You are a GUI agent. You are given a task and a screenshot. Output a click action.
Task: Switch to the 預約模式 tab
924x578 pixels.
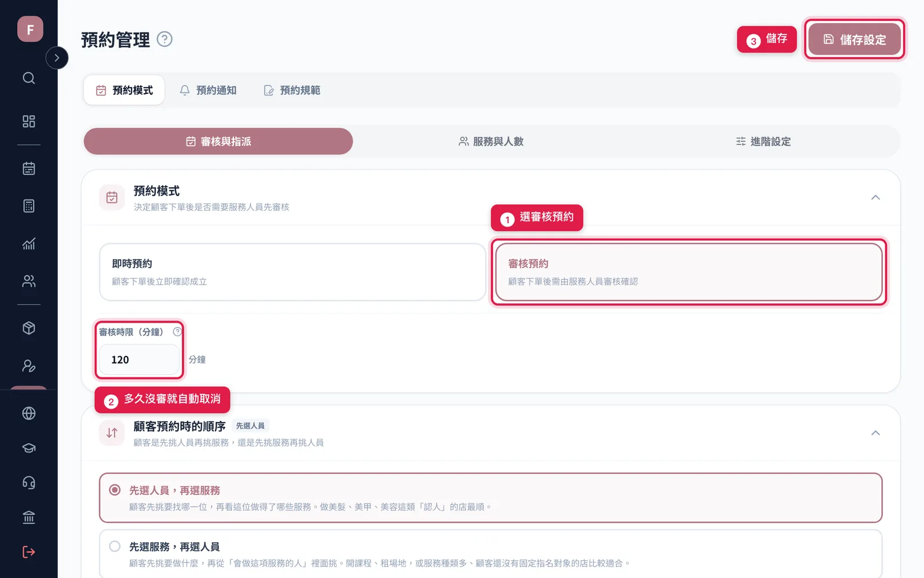point(124,90)
